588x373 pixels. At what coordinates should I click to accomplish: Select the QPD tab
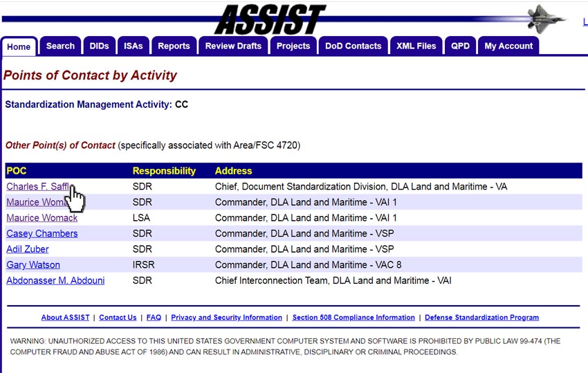click(x=460, y=46)
